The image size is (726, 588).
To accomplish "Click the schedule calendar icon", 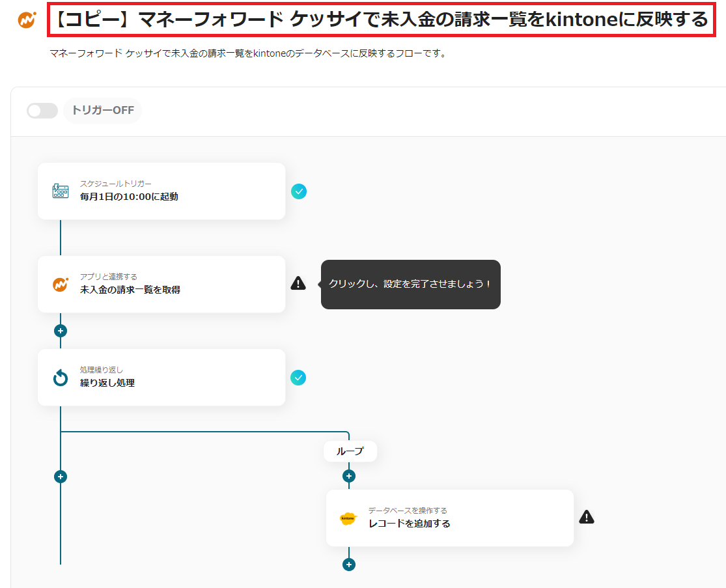I will point(60,191).
